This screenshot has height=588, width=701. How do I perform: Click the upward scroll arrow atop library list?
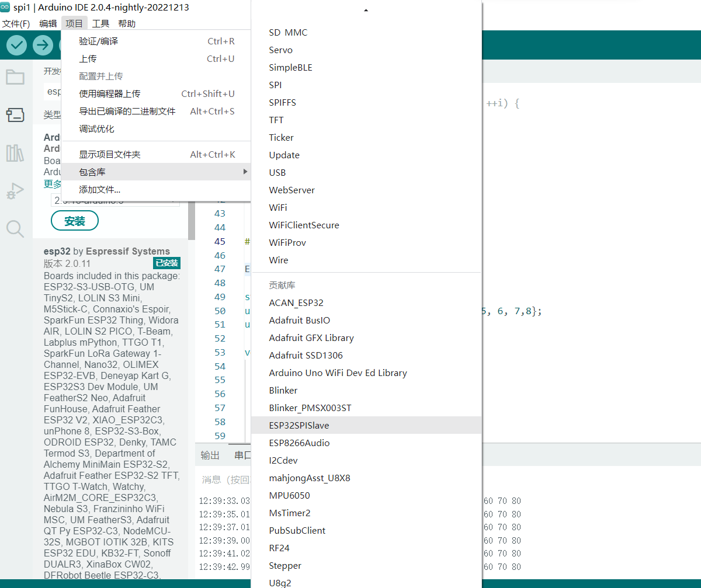(366, 11)
